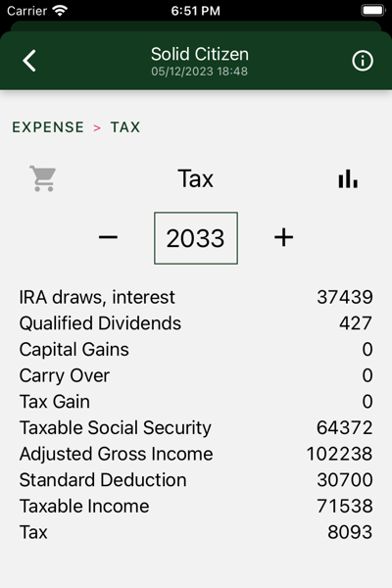The image size is (392, 588).
Task: Open the info circle icon
Action: [x=363, y=61]
